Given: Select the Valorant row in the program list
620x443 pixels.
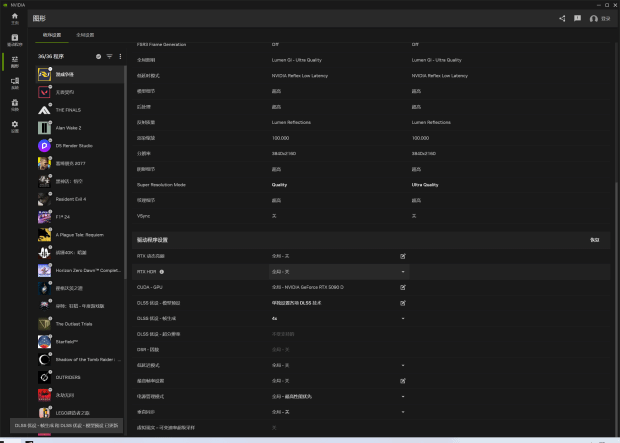Looking at the screenshot, I should (81, 92).
